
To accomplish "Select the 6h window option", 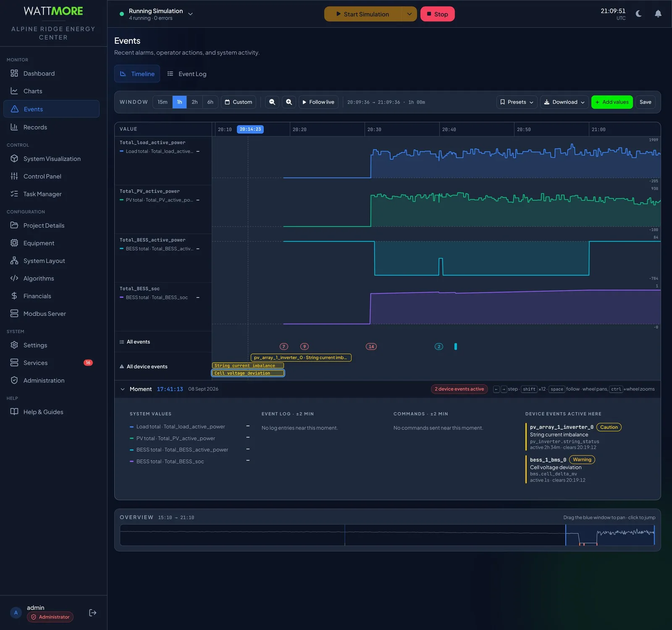I will [x=210, y=102].
